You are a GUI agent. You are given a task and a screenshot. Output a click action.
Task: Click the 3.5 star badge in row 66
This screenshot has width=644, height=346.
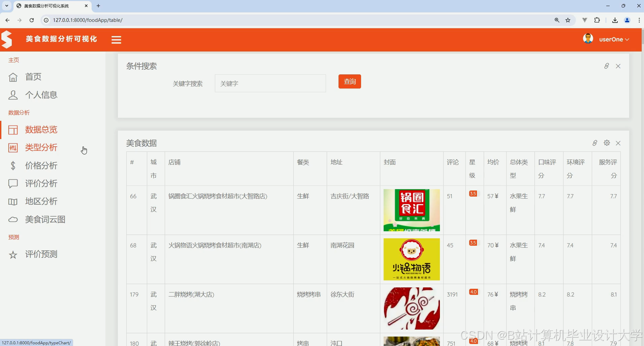[x=473, y=194]
